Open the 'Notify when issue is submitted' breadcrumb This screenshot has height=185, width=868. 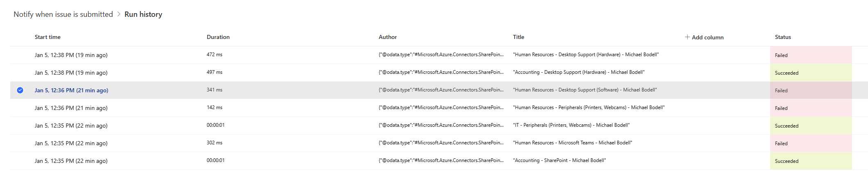pyautogui.click(x=63, y=14)
